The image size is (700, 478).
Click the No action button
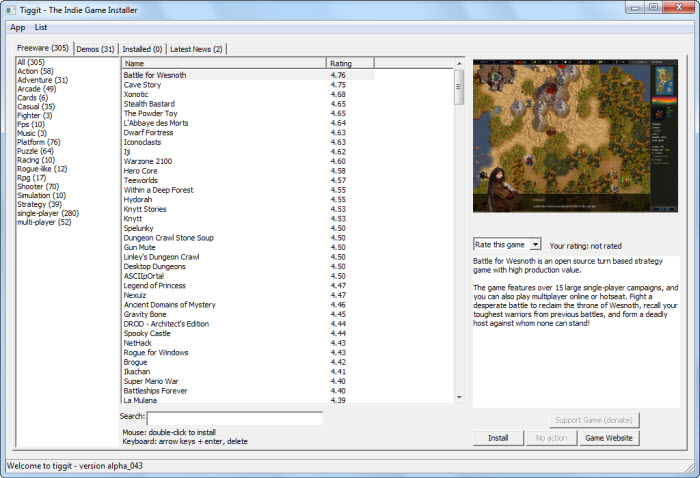551,438
